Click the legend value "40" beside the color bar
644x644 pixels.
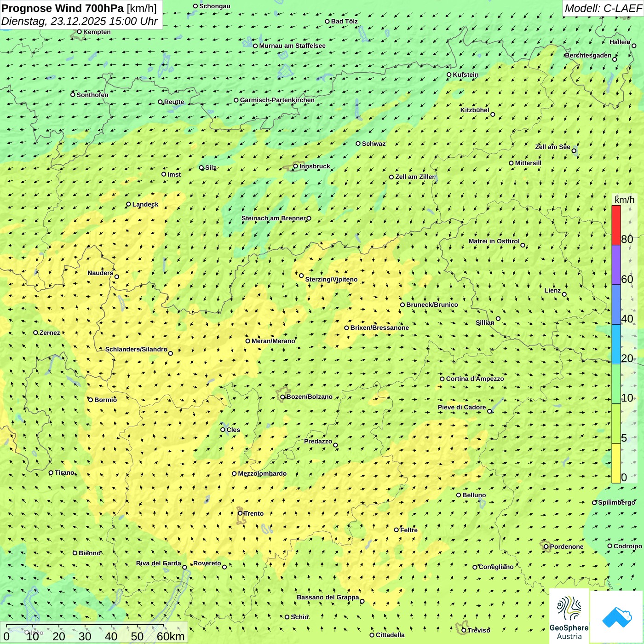627,319
